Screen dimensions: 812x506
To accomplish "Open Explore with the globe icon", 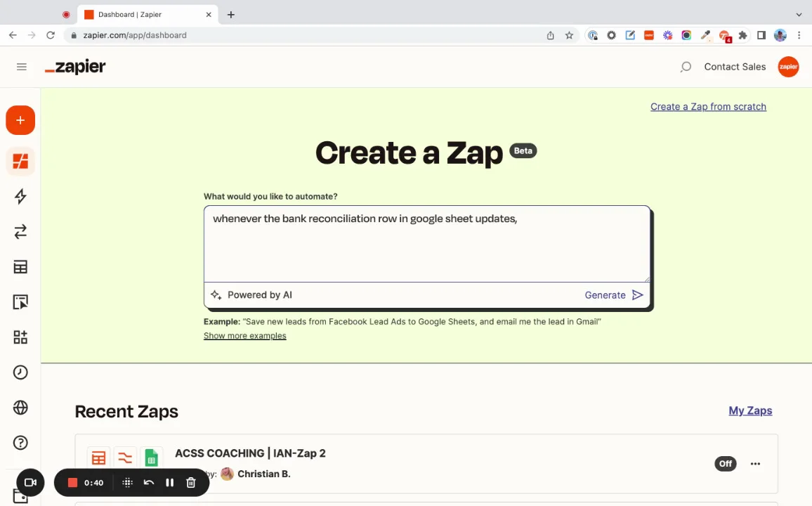I will 20,408.
